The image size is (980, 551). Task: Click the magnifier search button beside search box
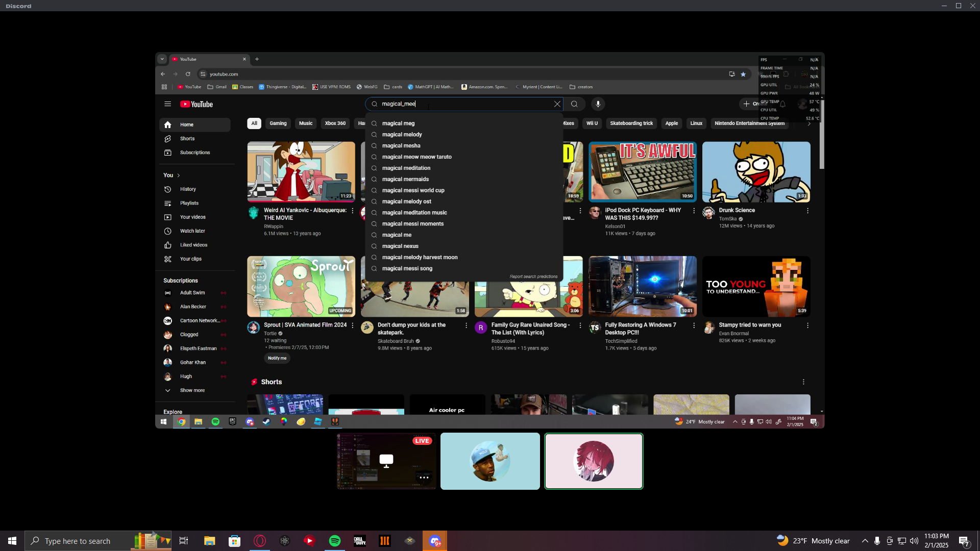(x=574, y=104)
